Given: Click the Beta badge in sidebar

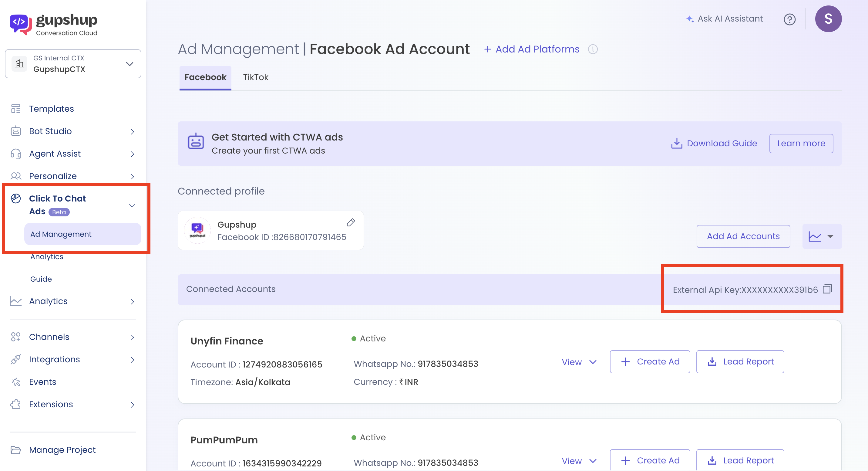Looking at the screenshot, I should coord(59,212).
